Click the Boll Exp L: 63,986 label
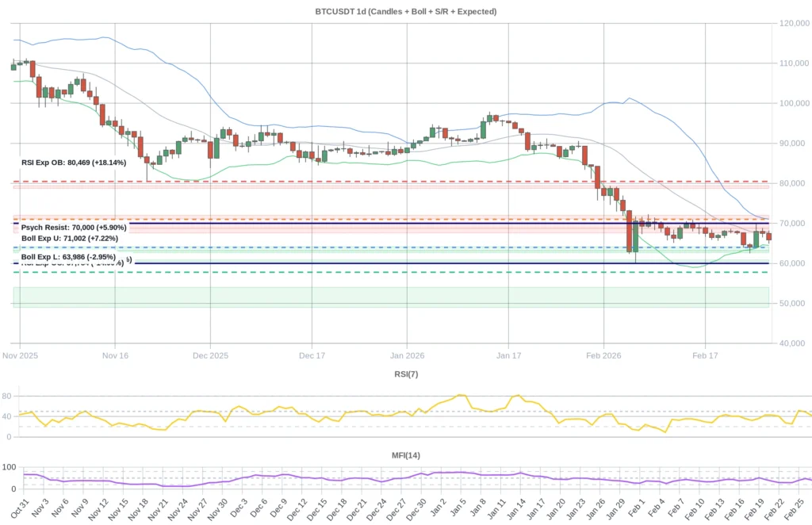The height and width of the screenshot is (525, 812). 67,257
